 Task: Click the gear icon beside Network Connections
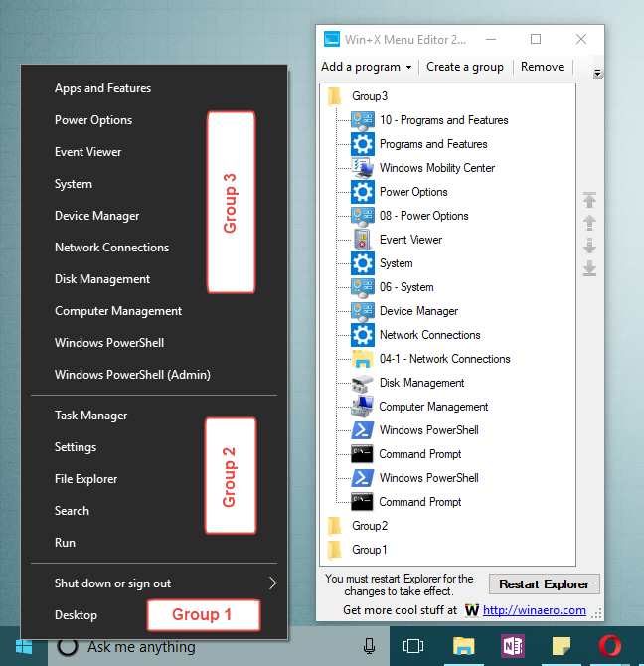tap(362, 335)
